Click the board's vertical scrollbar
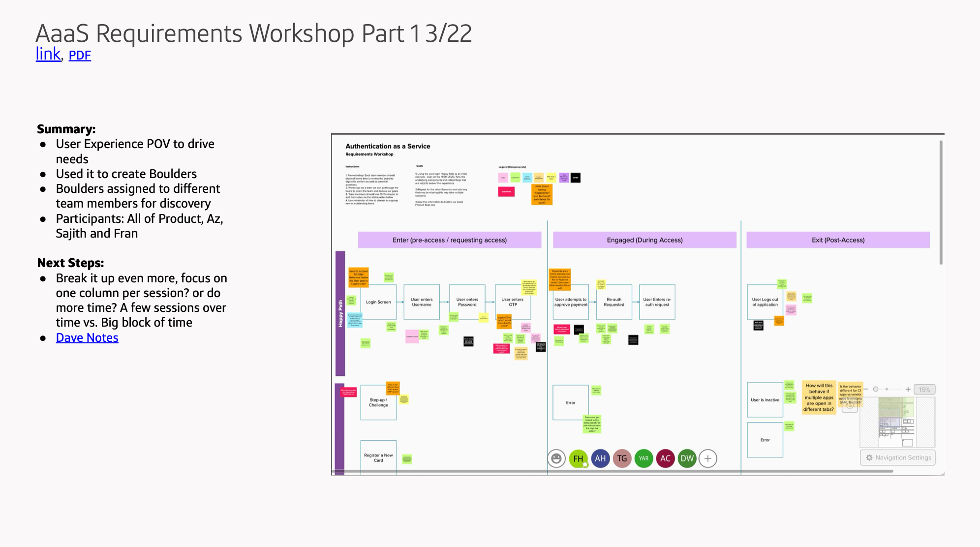The width and height of the screenshot is (980, 547). pyautogui.click(x=941, y=203)
